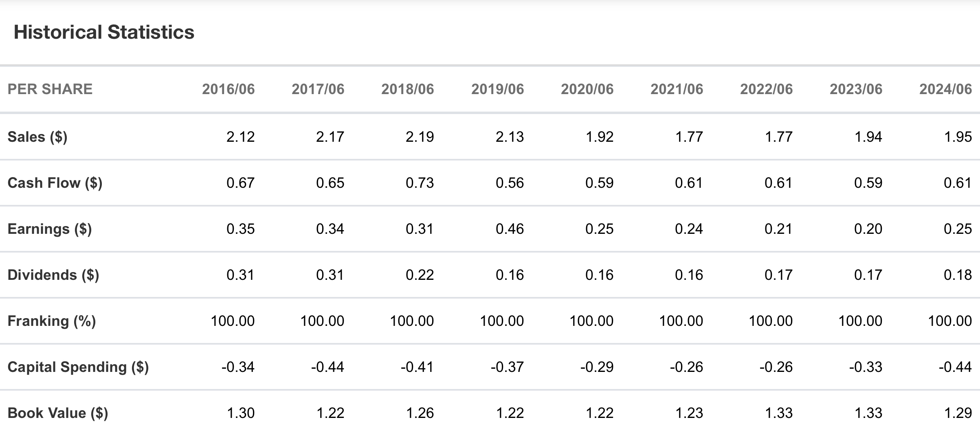Select the Dividends ($) row label
980x433 pixels.
coord(53,275)
